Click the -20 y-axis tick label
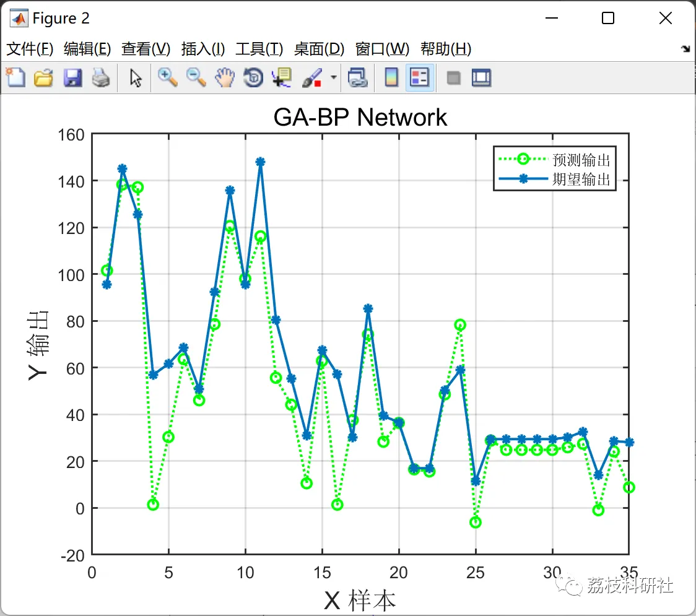 click(73, 556)
